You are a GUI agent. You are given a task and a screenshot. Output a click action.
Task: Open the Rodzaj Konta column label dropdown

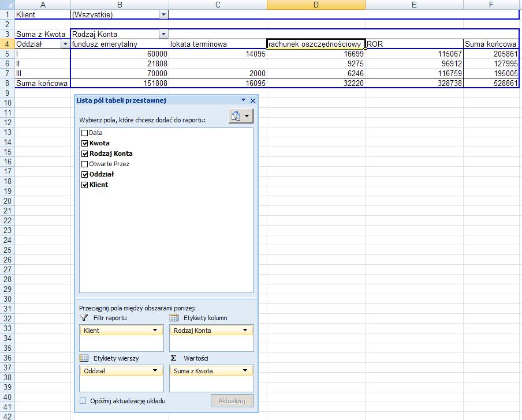163,34
